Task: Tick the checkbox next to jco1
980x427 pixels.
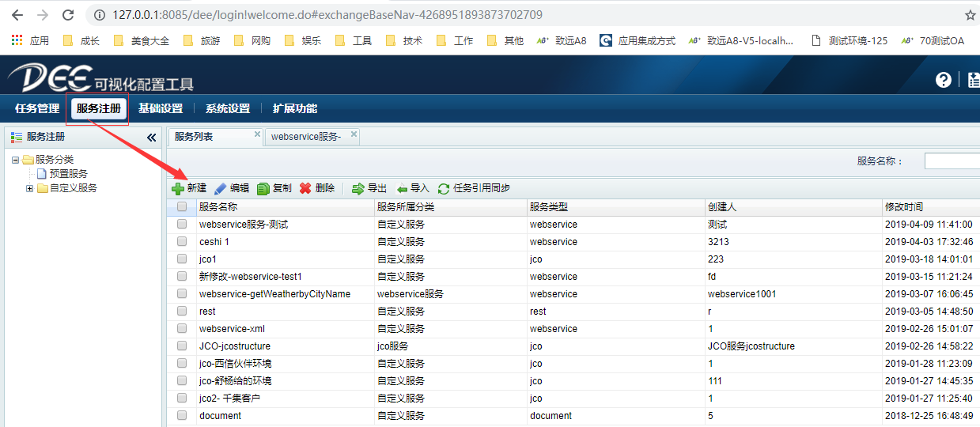Action: [x=182, y=259]
